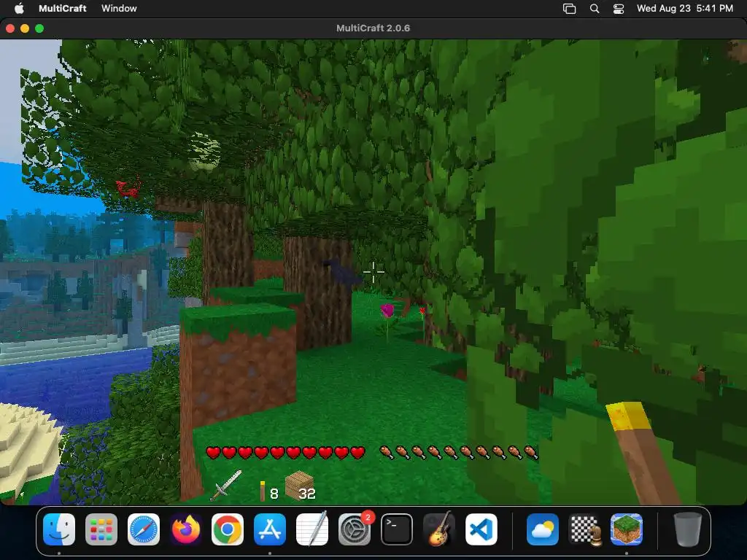Viewport: 747px width, 560px height.
Task: Click the pink flower in the grass
Action: click(x=387, y=311)
